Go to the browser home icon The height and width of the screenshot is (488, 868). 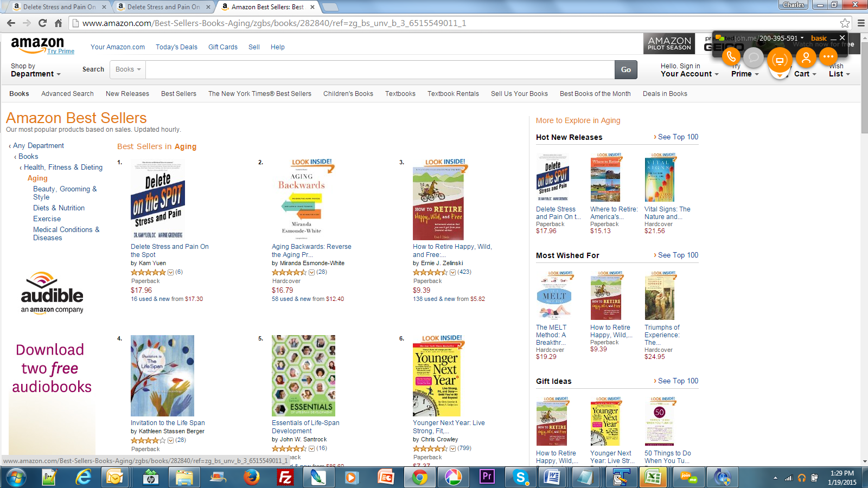pos(59,23)
